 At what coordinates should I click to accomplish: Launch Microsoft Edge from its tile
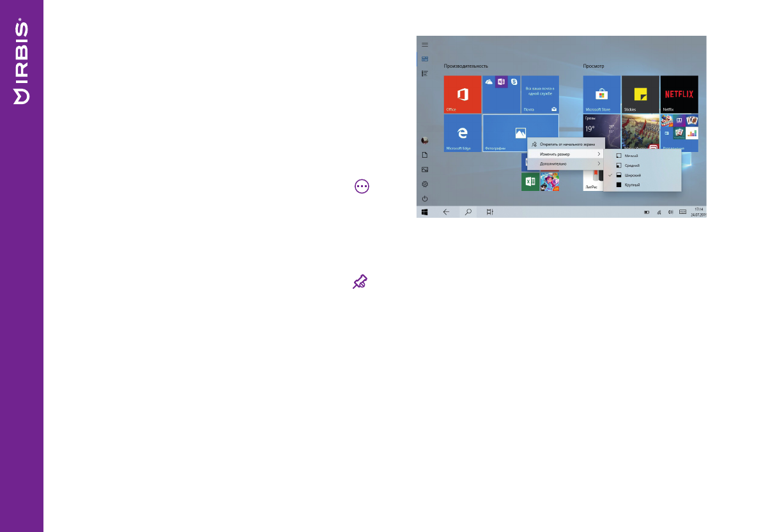tap(462, 133)
